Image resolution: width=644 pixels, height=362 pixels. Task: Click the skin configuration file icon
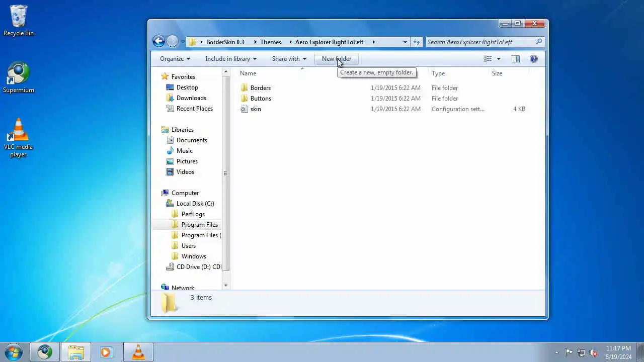tap(244, 109)
